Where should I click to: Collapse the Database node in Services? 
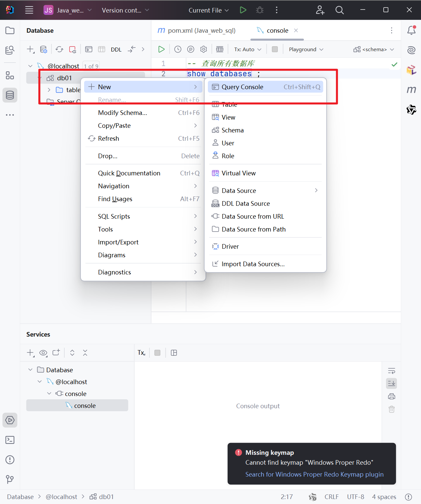[30, 370]
